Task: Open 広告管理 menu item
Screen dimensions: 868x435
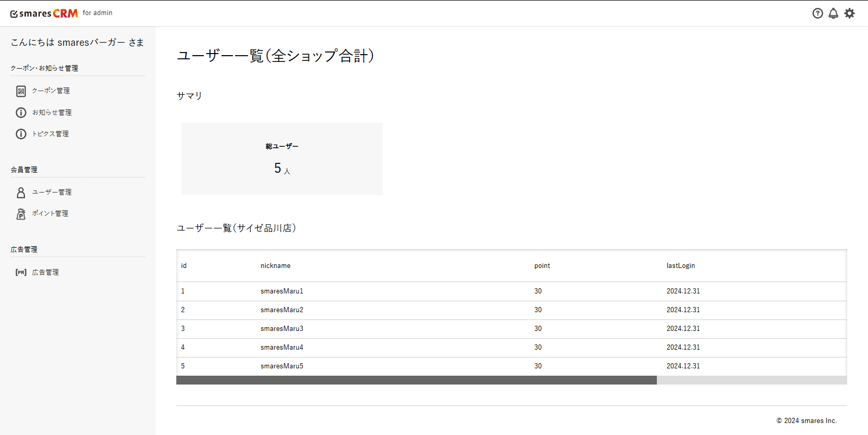Action: click(45, 272)
